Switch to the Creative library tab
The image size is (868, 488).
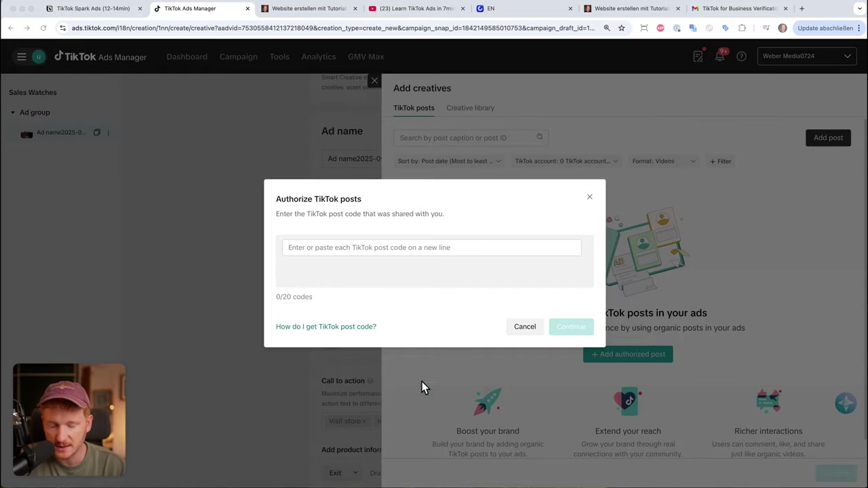(470, 108)
